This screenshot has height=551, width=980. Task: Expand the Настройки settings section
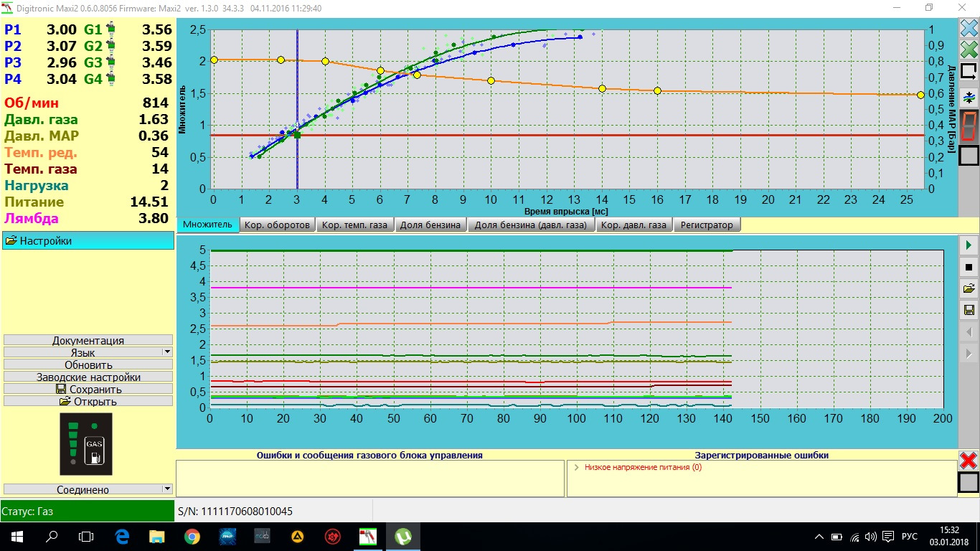pyautogui.click(x=88, y=241)
